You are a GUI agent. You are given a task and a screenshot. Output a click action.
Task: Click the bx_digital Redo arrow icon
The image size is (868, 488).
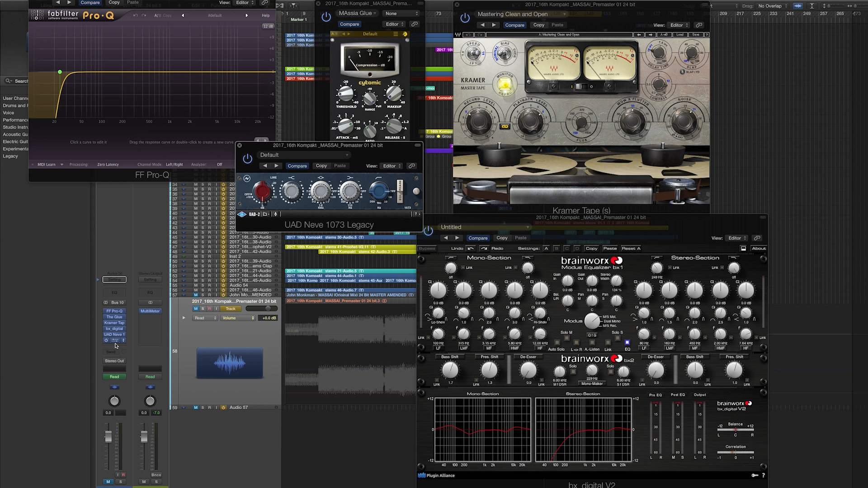[x=484, y=249]
